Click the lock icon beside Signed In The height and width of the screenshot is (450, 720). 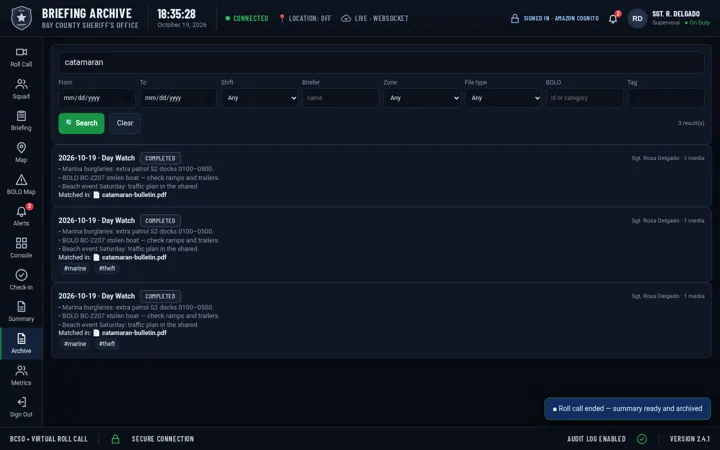(x=515, y=18)
